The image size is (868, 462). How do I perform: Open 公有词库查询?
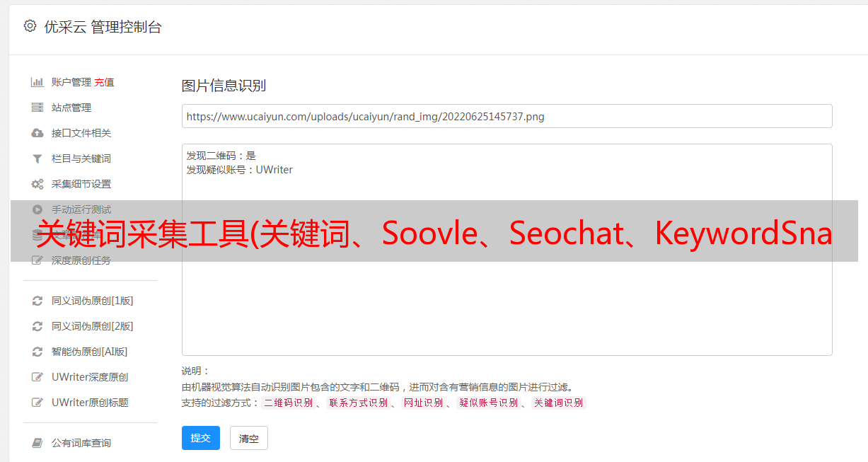81,443
